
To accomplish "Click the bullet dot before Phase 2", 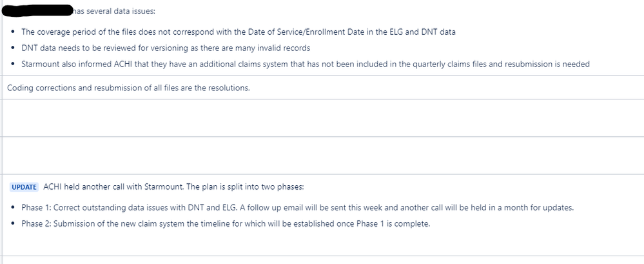I will [14, 223].
